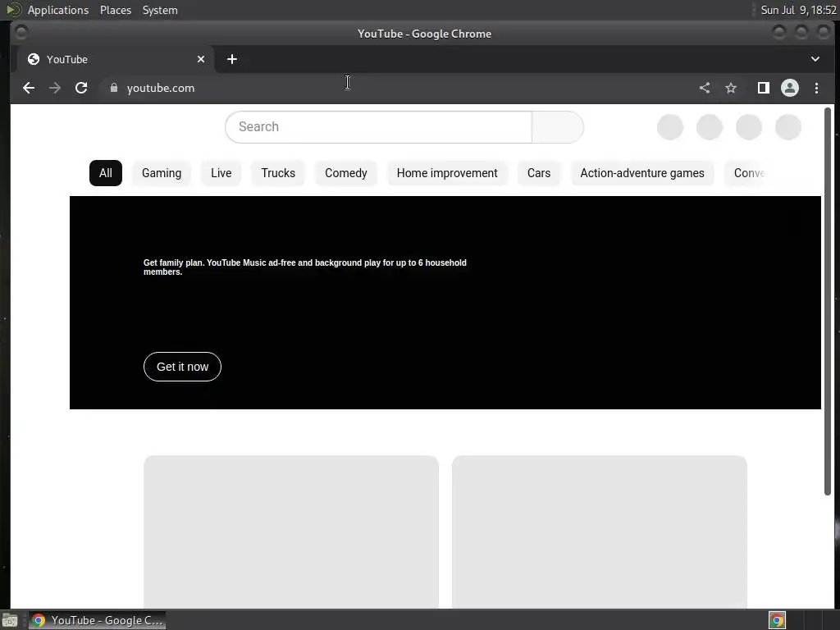The width and height of the screenshot is (840, 630).
Task: Click the show desktop icon in taskbar
Action: point(10,620)
